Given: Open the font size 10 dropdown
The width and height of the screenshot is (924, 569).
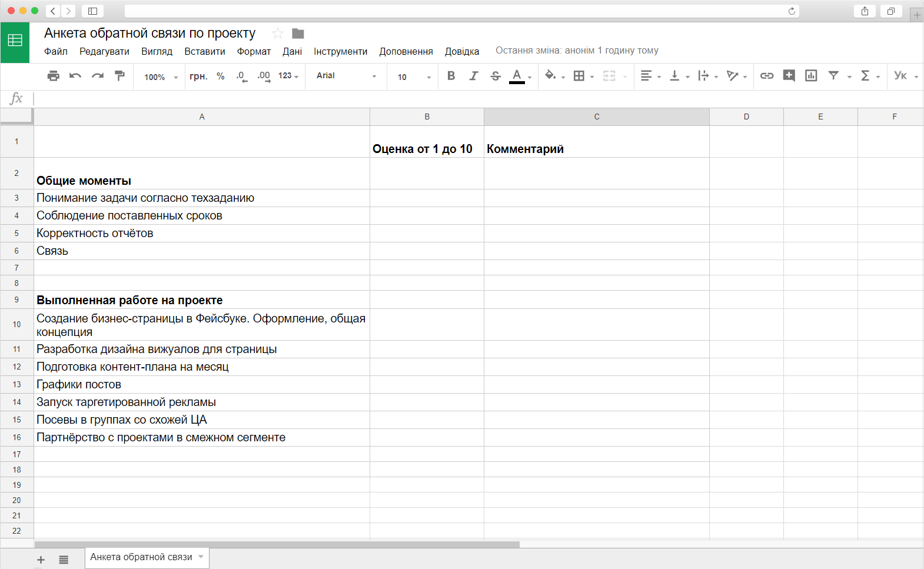Looking at the screenshot, I should point(414,77).
